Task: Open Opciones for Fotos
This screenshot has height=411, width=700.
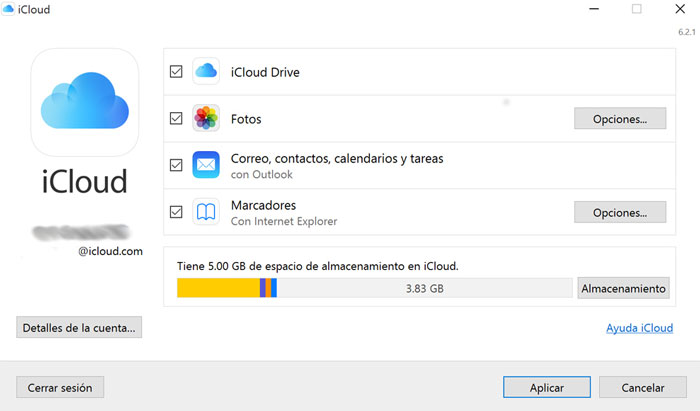Action: (x=620, y=119)
